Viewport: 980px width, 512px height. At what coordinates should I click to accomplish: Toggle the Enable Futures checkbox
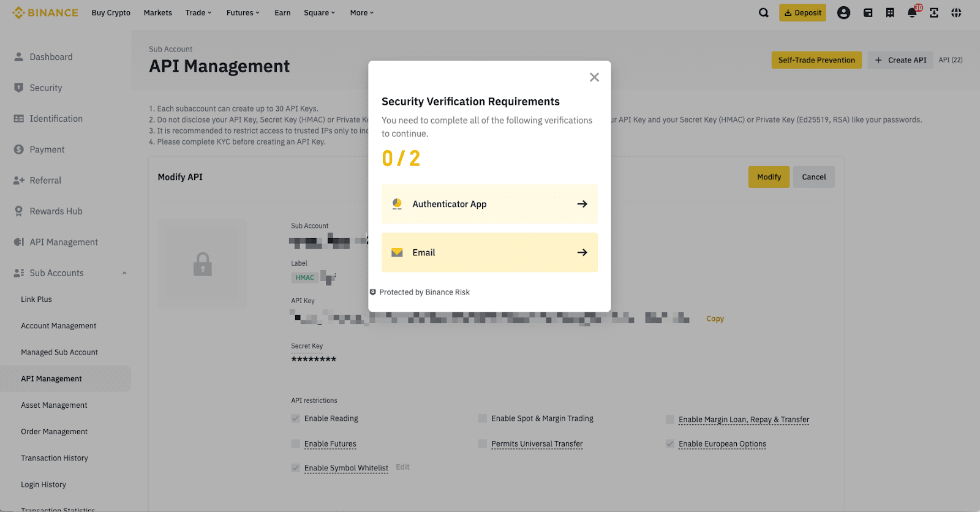pyautogui.click(x=296, y=444)
